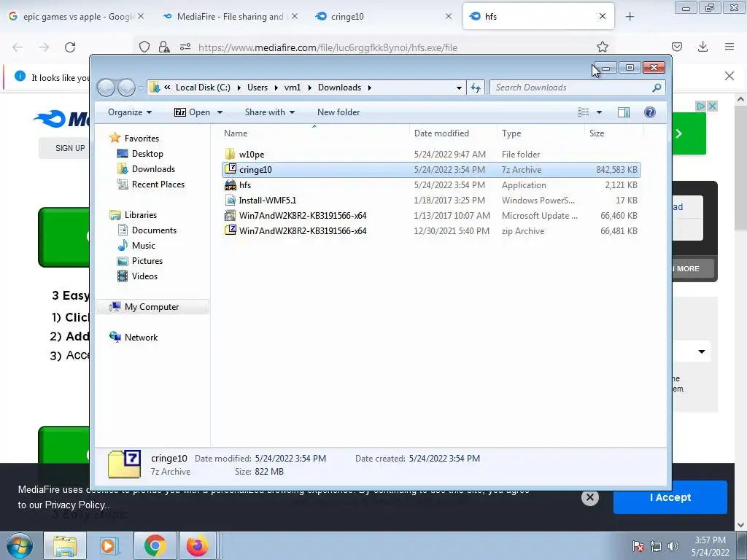
Task: Sort files by the Name column header
Action: coord(314,133)
